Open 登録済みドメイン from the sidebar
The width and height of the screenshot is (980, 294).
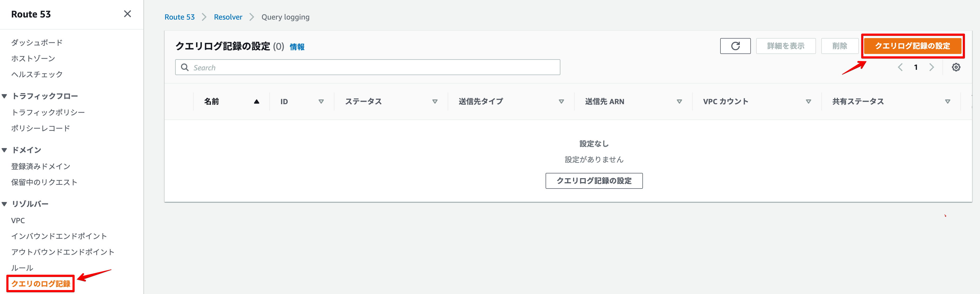40,166
